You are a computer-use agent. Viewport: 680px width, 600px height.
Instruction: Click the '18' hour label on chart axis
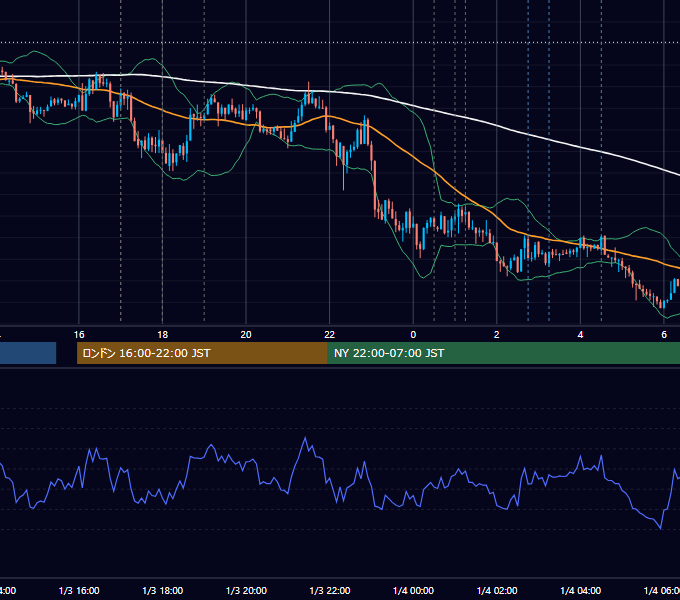tap(163, 335)
